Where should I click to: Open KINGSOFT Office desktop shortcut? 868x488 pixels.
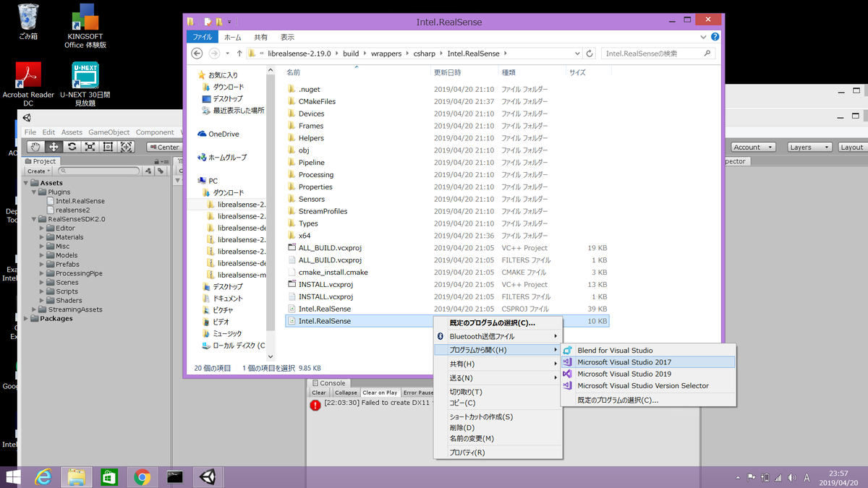[85, 25]
